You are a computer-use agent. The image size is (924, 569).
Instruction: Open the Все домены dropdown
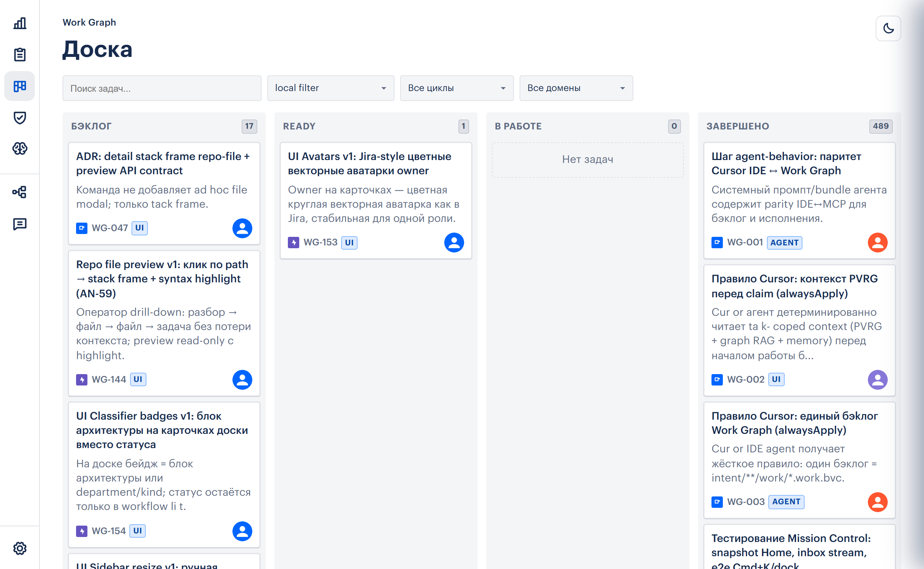[576, 88]
